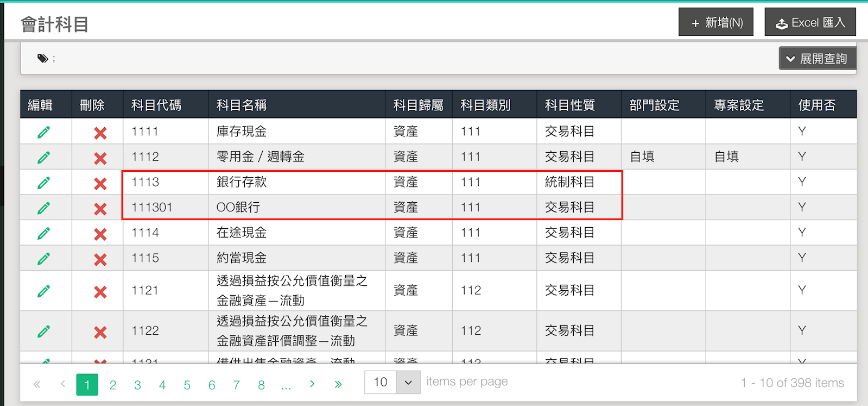Click the tag icon in filter bar

[x=42, y=59]
